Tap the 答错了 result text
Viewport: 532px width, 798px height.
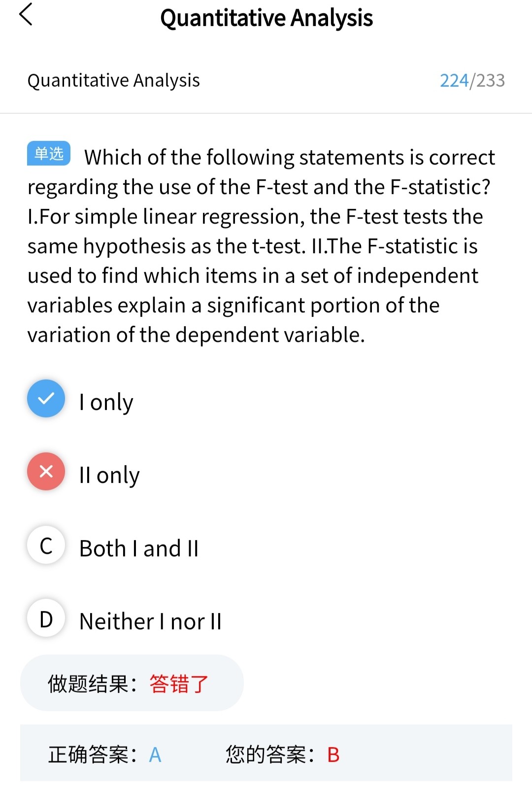(179, 684)
